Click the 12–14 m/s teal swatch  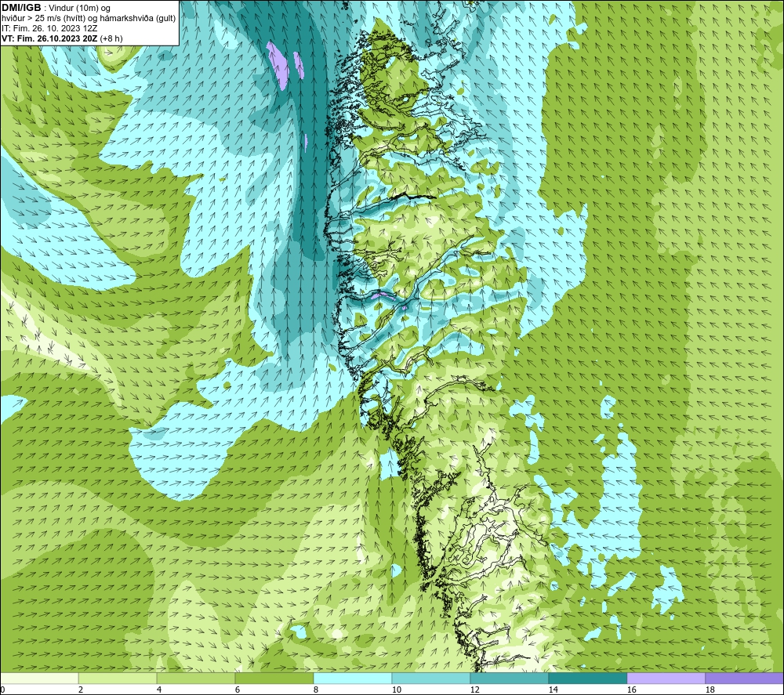(x=509, y=678)
